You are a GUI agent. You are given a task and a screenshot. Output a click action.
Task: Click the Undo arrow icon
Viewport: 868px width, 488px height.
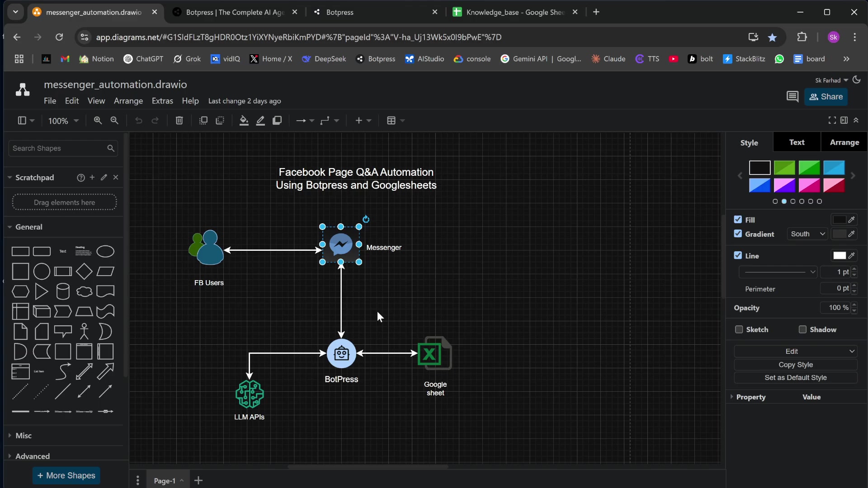coord(138,120)
